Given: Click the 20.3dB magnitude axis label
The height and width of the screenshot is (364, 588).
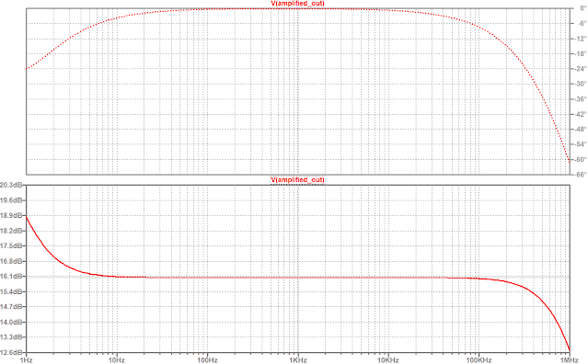Looking at the screenshot, I should tap(11, 185).
